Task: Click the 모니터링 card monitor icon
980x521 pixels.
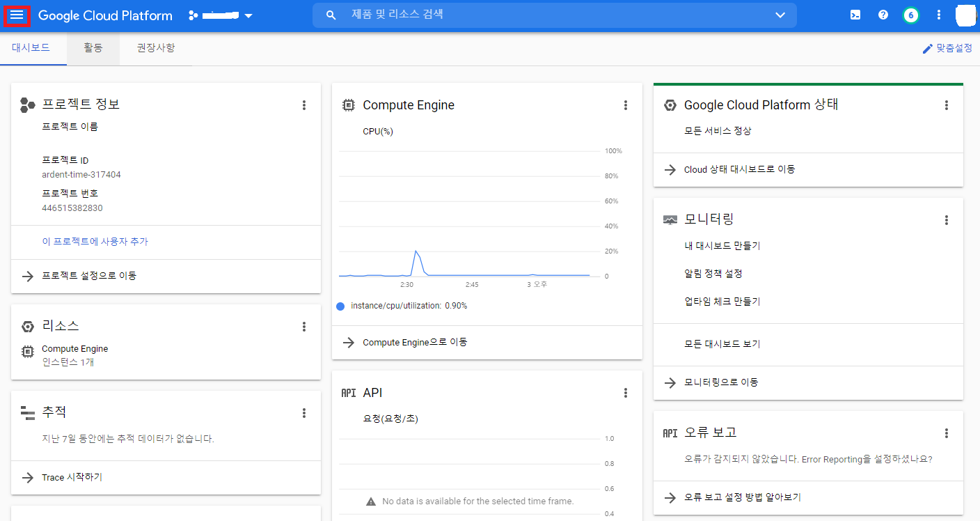Action: [x=670, y=219]
